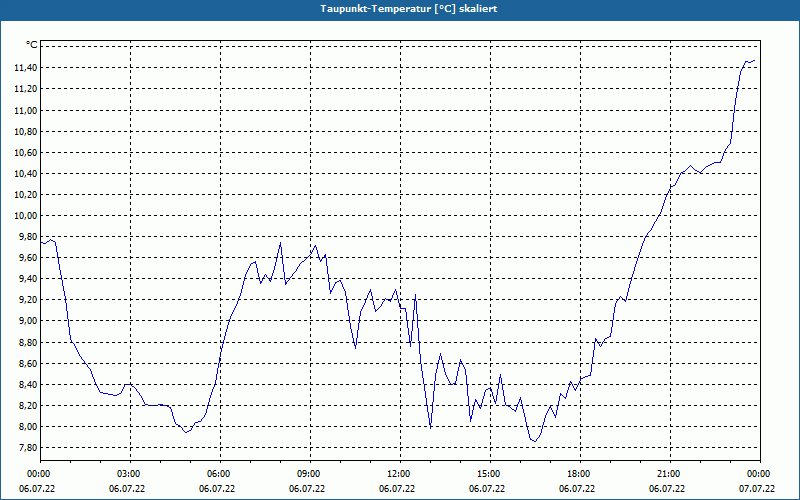
Task: Click the 00:00 label above 07.07.22
Action: 760,474
